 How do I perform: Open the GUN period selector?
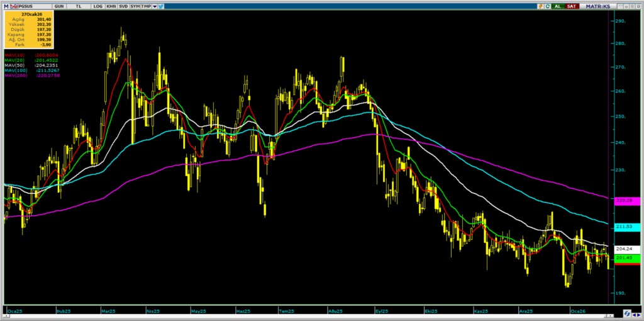(59, 6)
